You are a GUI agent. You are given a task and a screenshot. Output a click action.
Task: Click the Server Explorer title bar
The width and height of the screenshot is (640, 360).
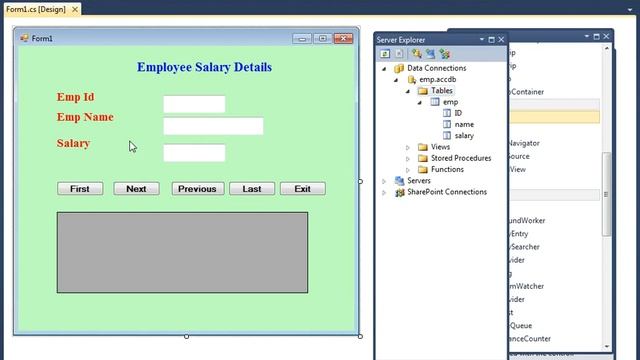pos(440,40)
